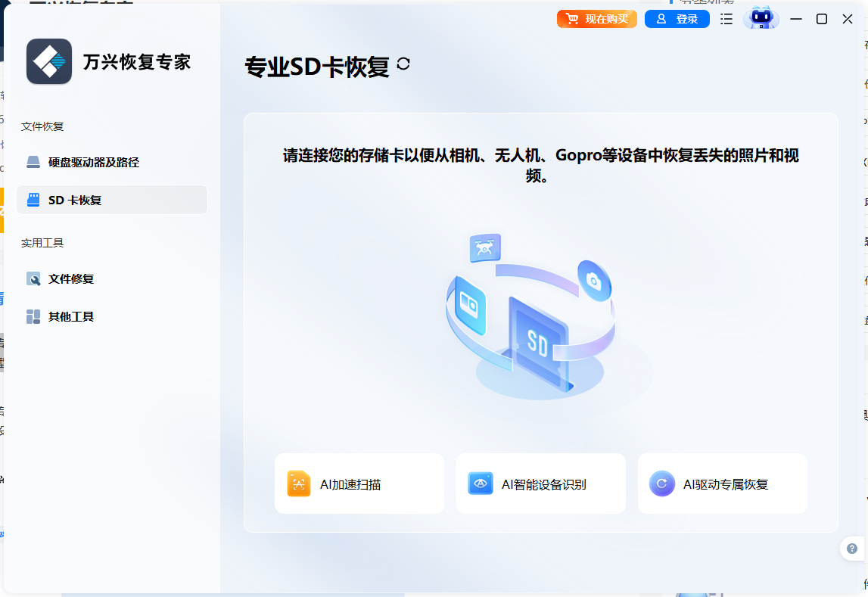
Task: Click the 实用工具 section label
Action: pos(42,243)
